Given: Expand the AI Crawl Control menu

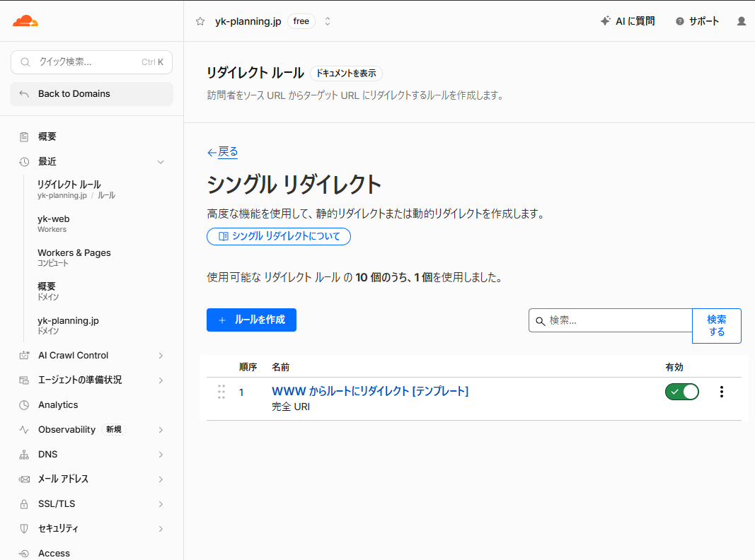Looking at the screenshot, I should tap(161, 356).
